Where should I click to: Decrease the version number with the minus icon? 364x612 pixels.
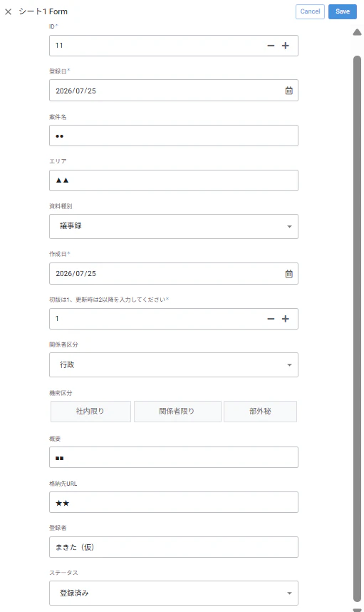tap(271, 319)
